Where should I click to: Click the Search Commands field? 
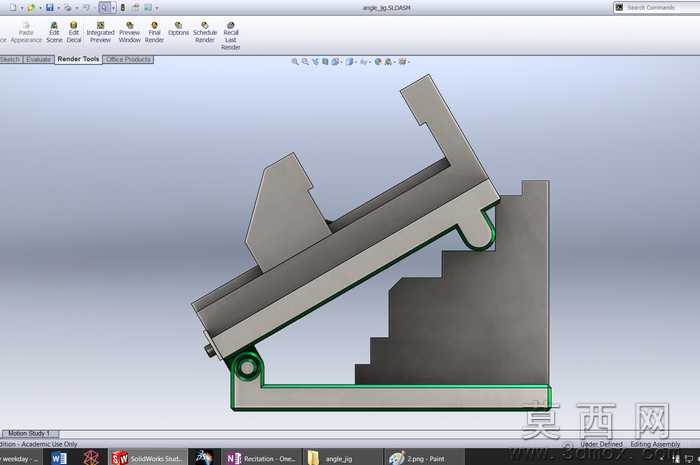point(657,8)
